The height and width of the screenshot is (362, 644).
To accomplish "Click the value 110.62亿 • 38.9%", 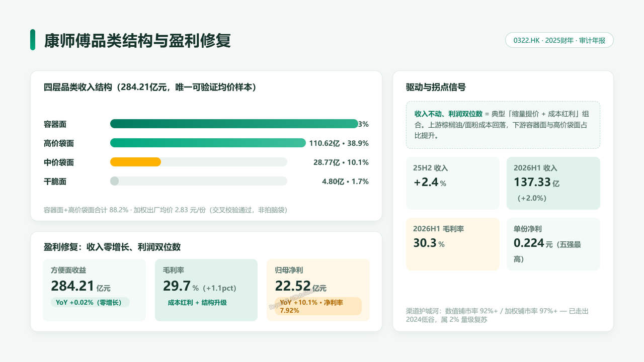I will point(339,143).
